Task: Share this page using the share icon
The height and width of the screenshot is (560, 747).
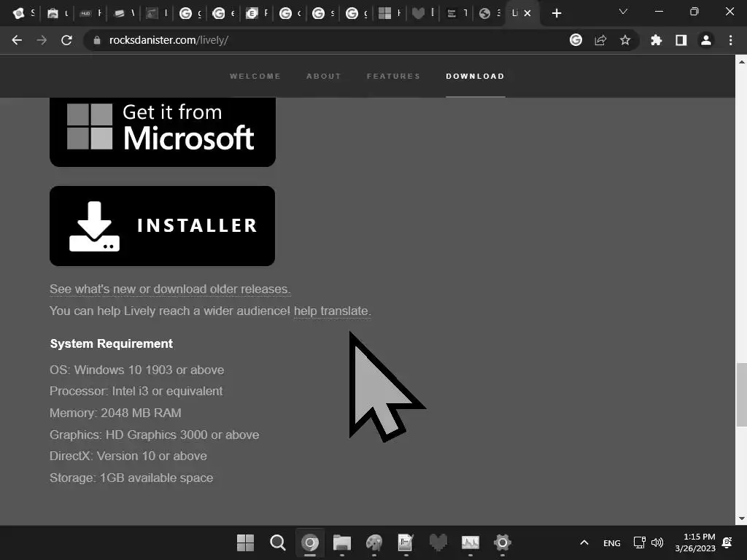Action: coord(600,41)
